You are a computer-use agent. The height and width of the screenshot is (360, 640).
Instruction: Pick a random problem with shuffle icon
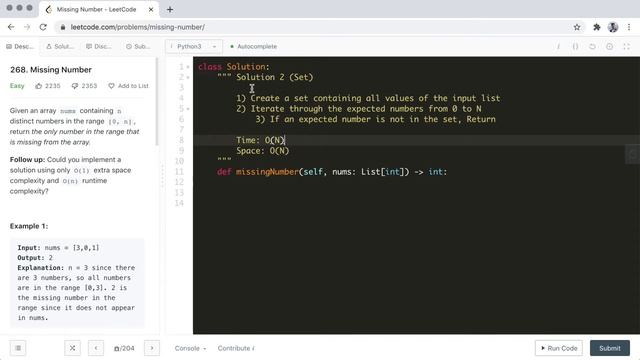(x=72, y=348)
